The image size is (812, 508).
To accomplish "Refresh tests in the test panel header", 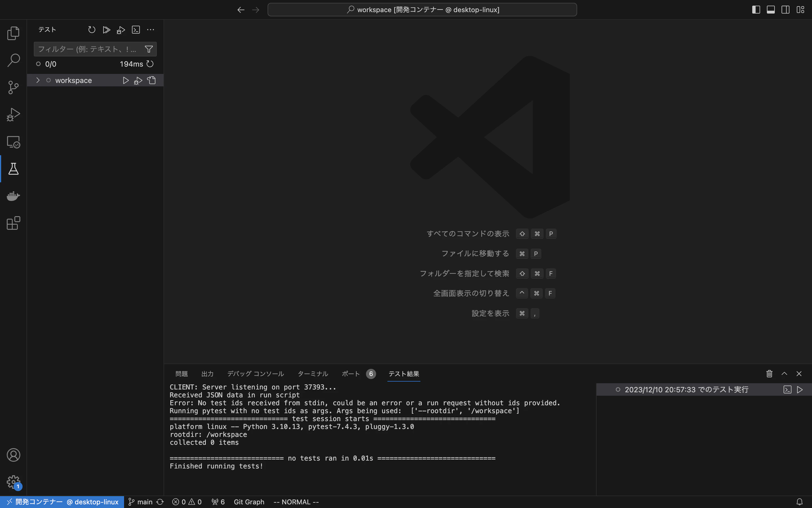I will pos(92,30).
